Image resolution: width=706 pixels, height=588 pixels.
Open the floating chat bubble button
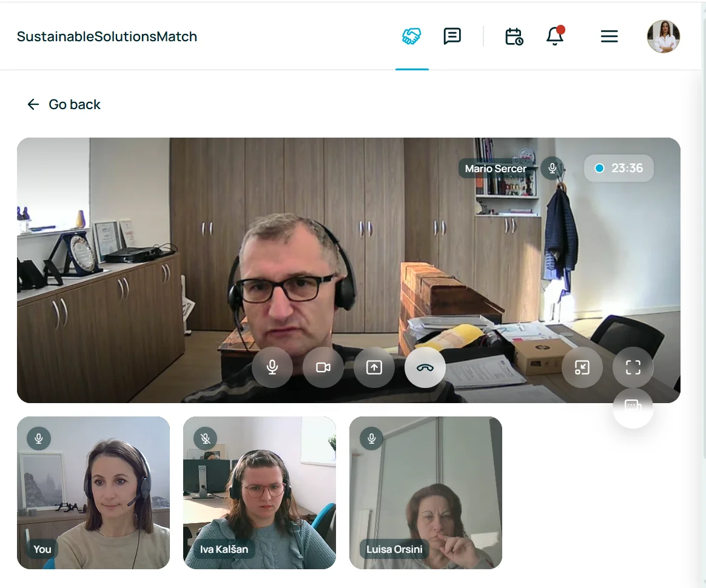pos(633,407)
